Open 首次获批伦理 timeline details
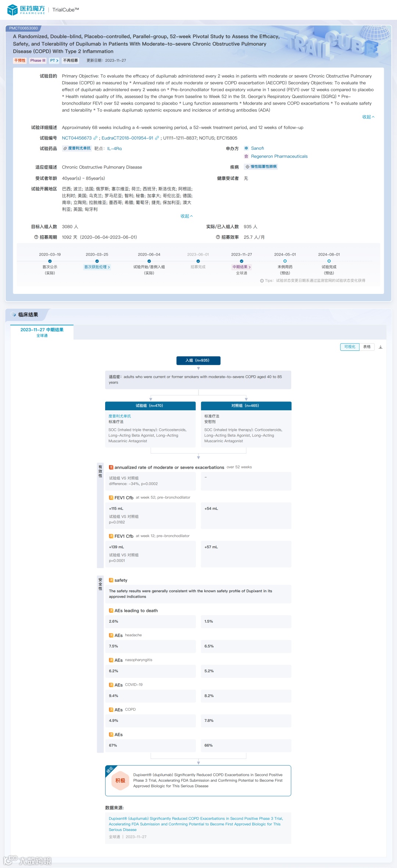This screenshot has height=868, width=397. click(97, 267)
